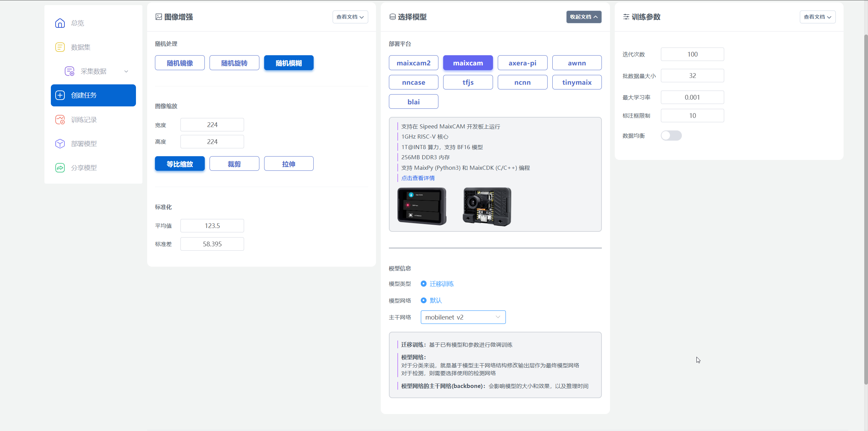Select the 迁移训练 radio button
This screenshot has width=868, height=431.
tap(423, 284)
